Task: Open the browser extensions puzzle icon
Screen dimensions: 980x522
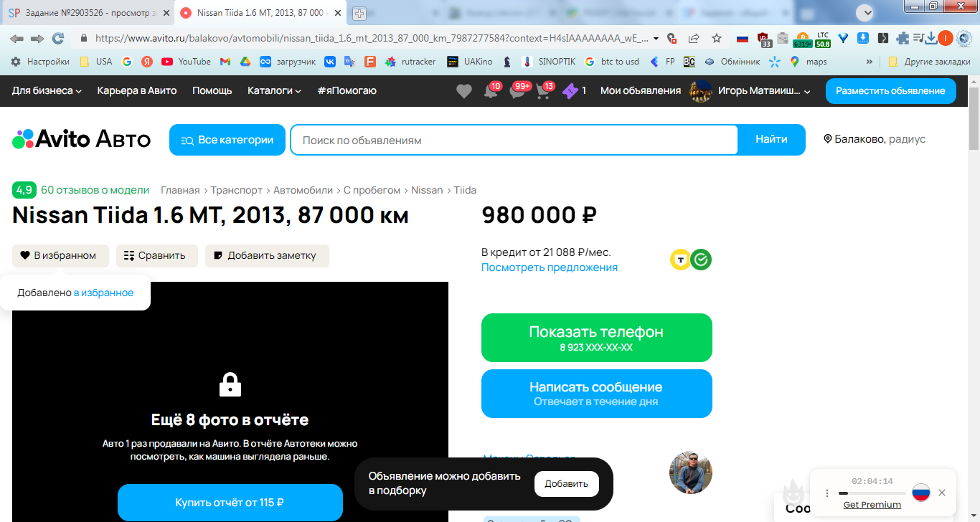Action: 903,39
